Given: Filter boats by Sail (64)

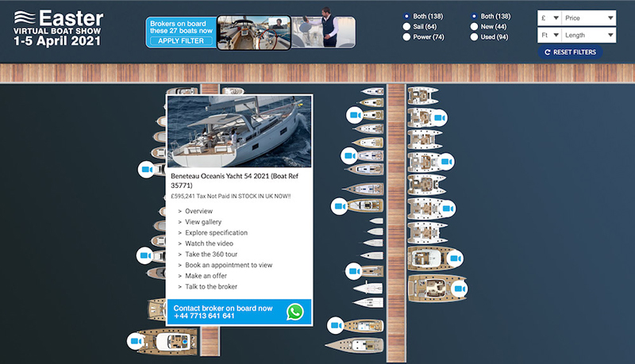Looking at the screenshot, I should click(x=406, y=27).
